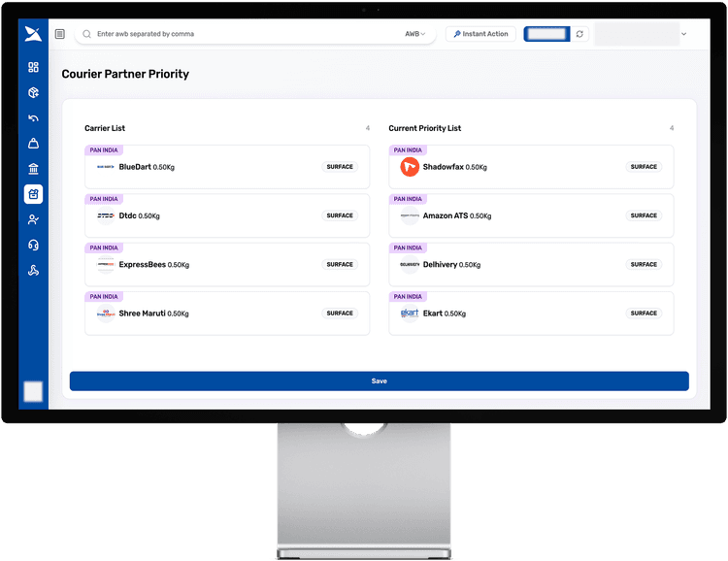Open the shopping bag icon in sidebar
728x561 pixels.
click(33, 144)
